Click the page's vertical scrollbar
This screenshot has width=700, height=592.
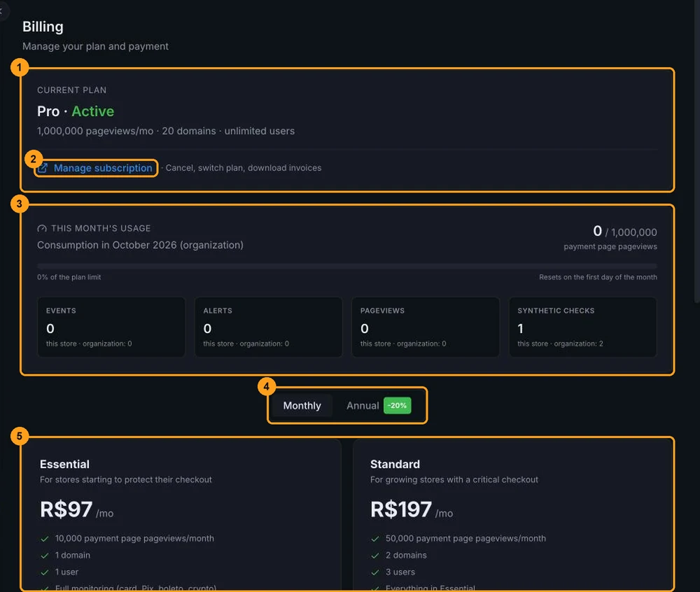coord(697,152)
